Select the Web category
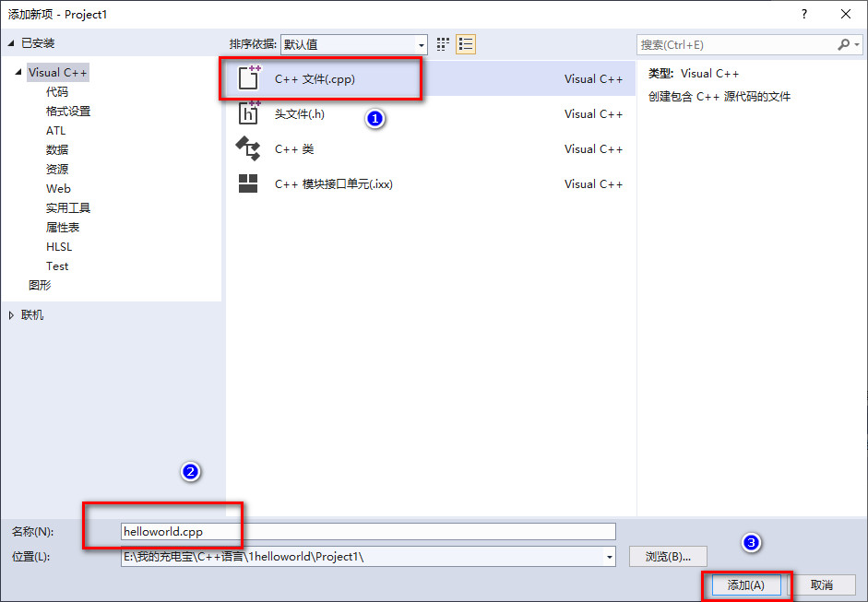 (x=58, y=188)
